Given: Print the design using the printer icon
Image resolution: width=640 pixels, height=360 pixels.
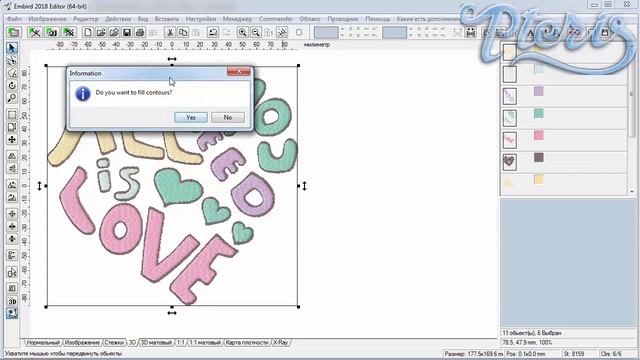Looking at the screenshot, I should click(x=140, y=32).
